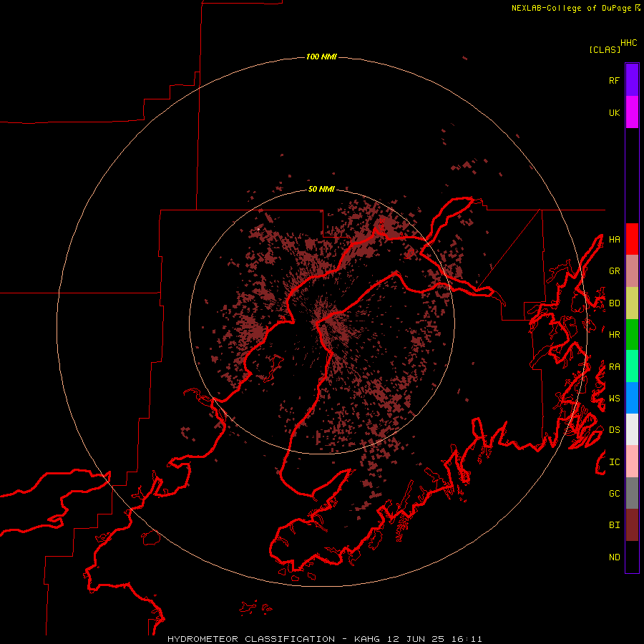Screen dimensions: 644x644
Task: Click the [CLAS] units label
Action: (x=605, y=49)
